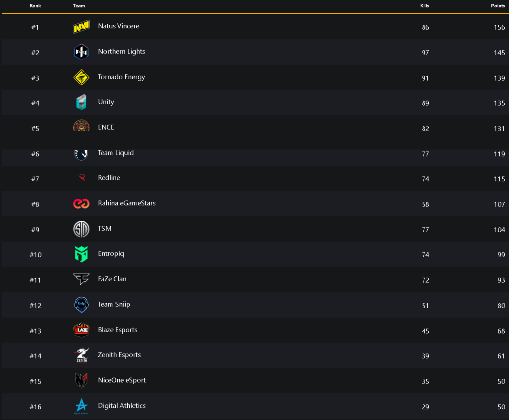The height and width of the screenshot is (420, 509).
Task: Click the Team column header
Action: [x=79, y=6]
